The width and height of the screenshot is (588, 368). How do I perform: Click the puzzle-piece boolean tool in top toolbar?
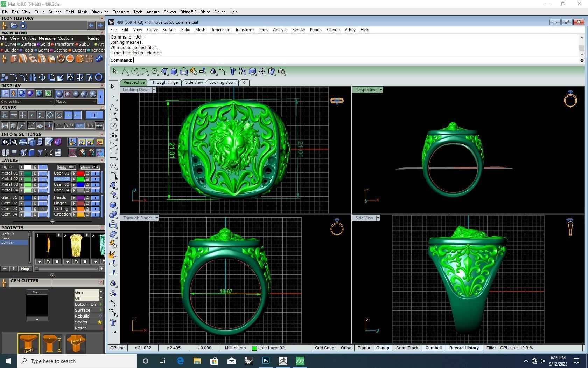point(193,71)
